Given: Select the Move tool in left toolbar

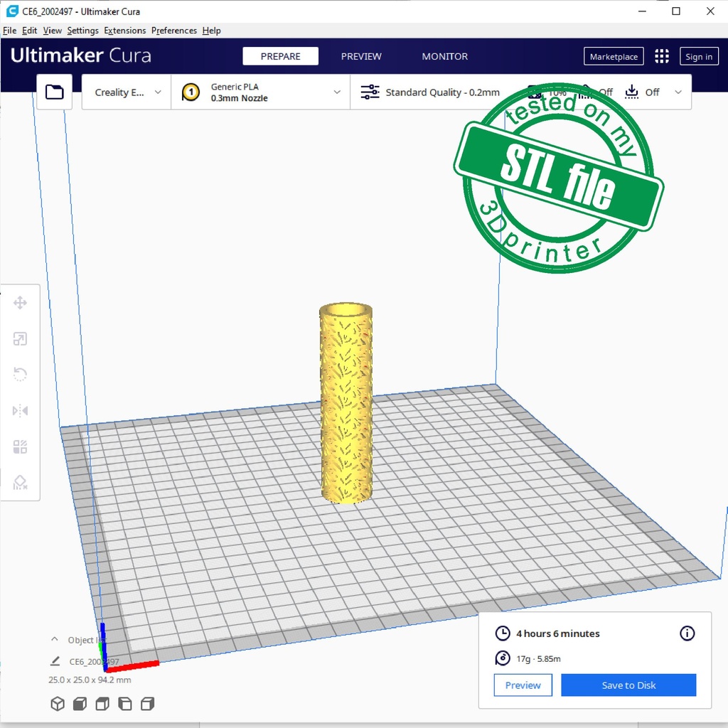Looking at the screenshot, I should click(x=20, y=304).
